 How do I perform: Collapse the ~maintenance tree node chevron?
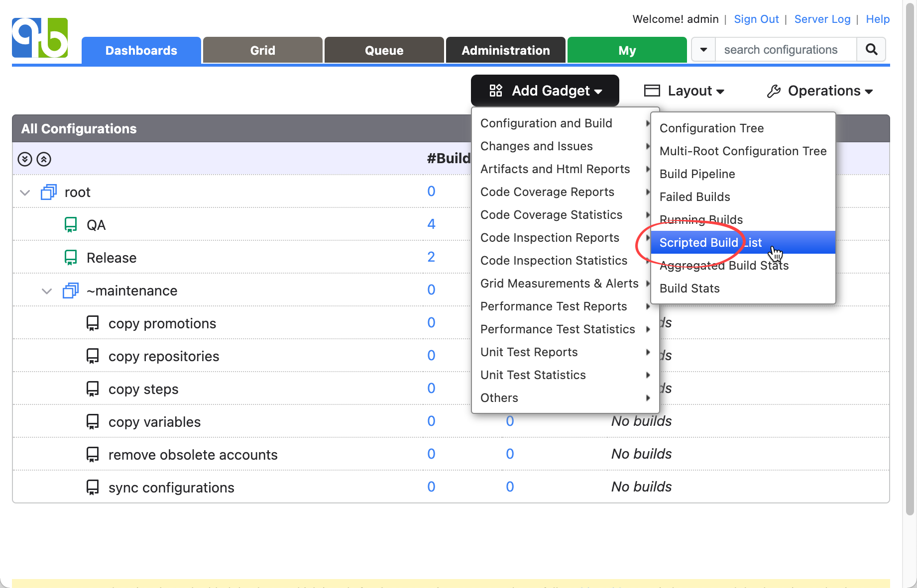47,291
